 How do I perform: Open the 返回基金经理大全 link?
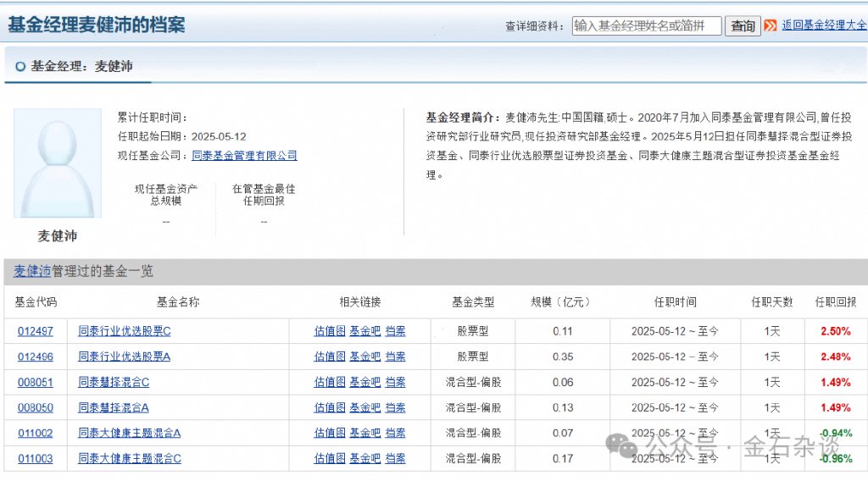click(x=824, y=25)
